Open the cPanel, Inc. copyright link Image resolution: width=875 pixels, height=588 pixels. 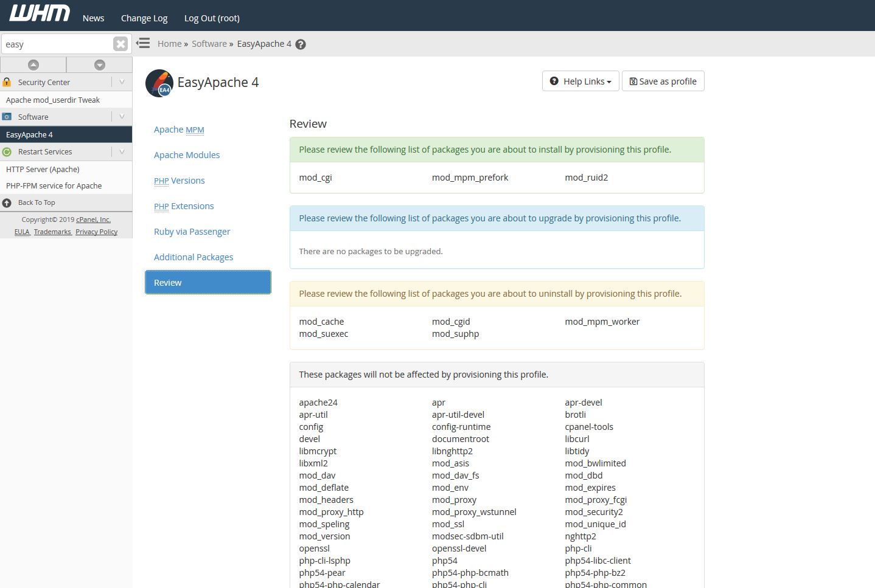pos(92,220)
